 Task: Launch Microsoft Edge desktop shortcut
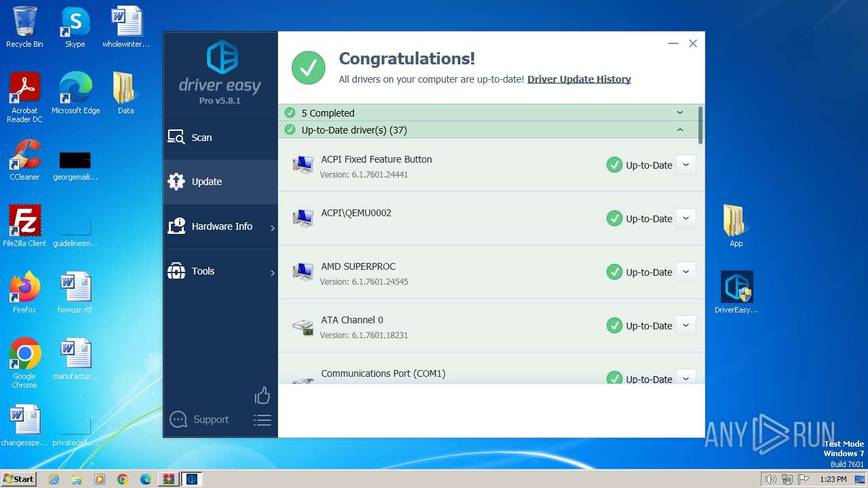coord(75,94)
